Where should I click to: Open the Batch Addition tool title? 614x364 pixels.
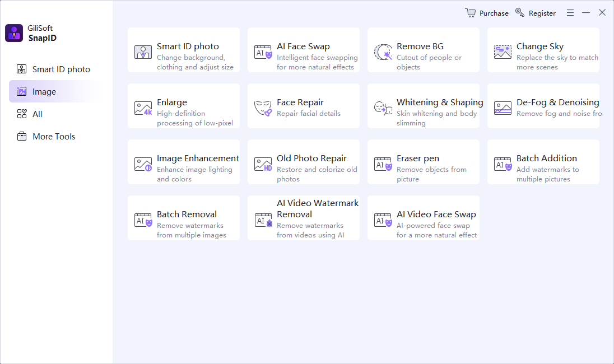547,158
